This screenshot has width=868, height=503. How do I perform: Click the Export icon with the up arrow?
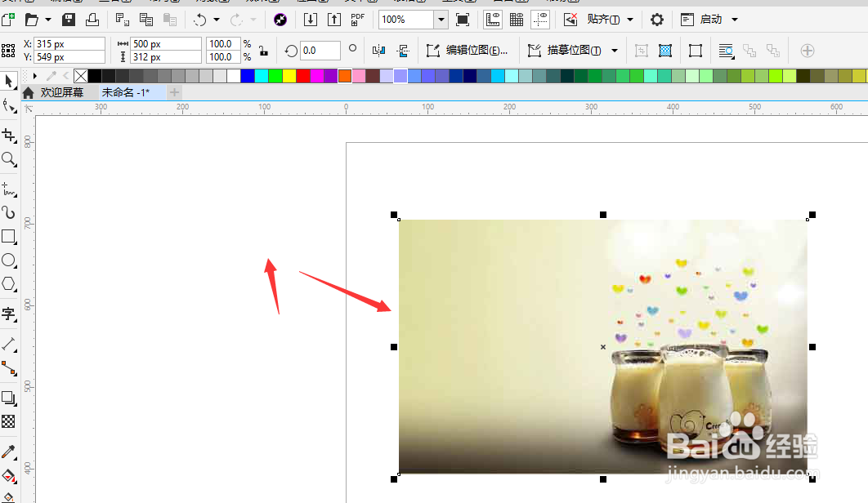(x=334, y=20)
